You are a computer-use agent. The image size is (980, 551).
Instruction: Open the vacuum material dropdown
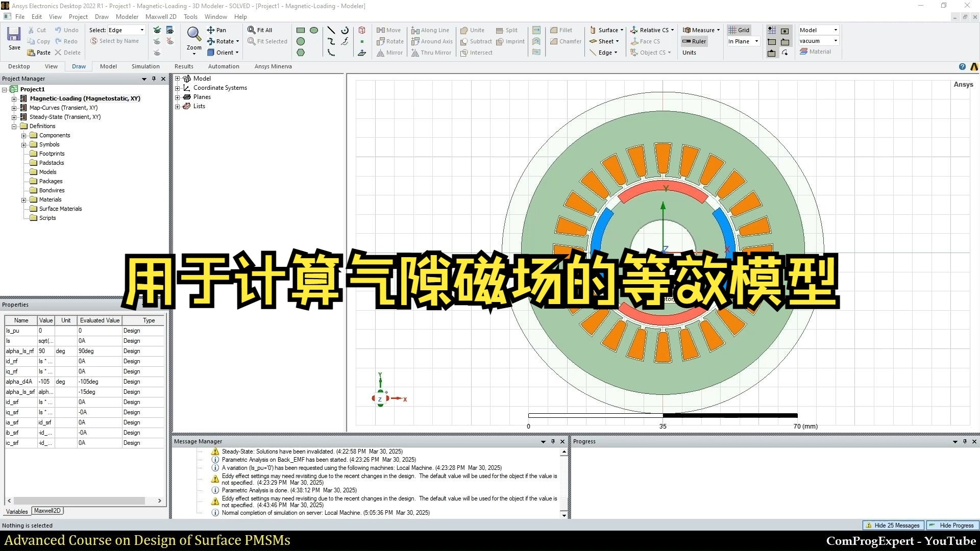pos(835,41)
